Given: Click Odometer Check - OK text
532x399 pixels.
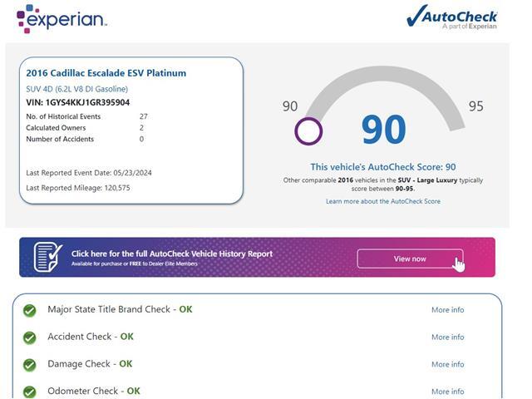Looking at the screenshot, I should click(x=94, y=391).
